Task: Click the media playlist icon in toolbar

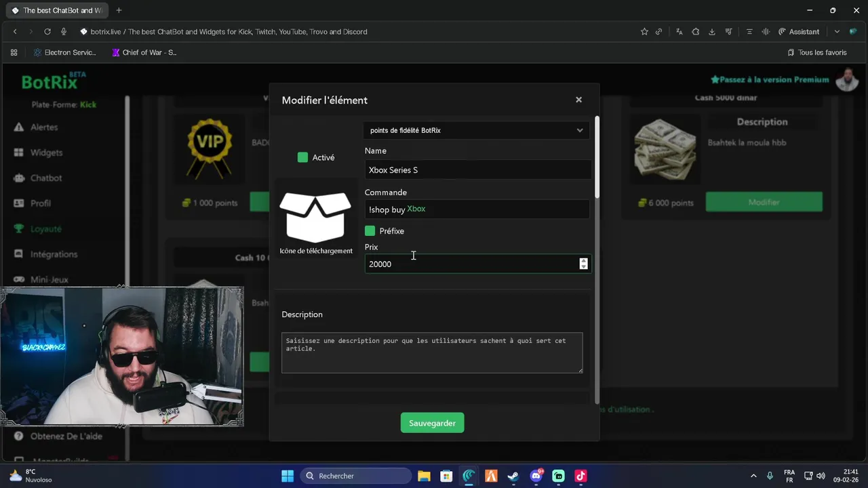Action: (729, 32)
